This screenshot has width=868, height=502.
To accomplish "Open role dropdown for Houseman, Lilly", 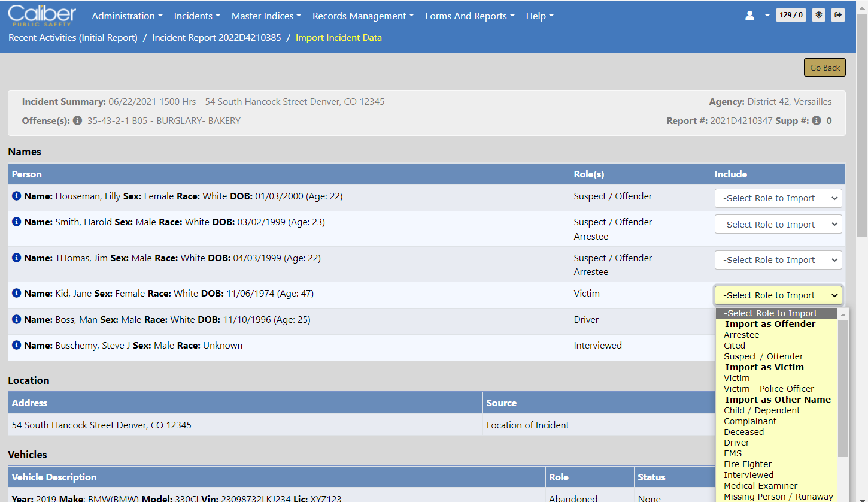I will coord(778,198).
